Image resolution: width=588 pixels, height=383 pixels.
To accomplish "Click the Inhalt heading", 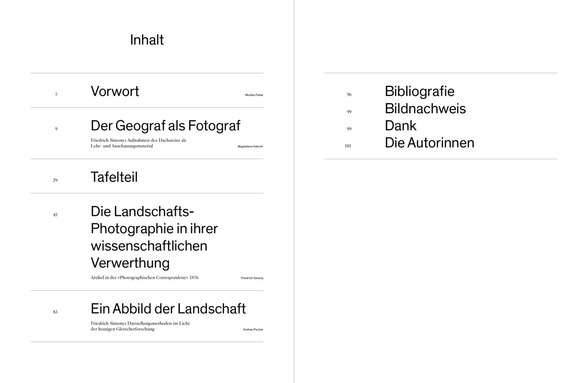I will tap(147, 40).
